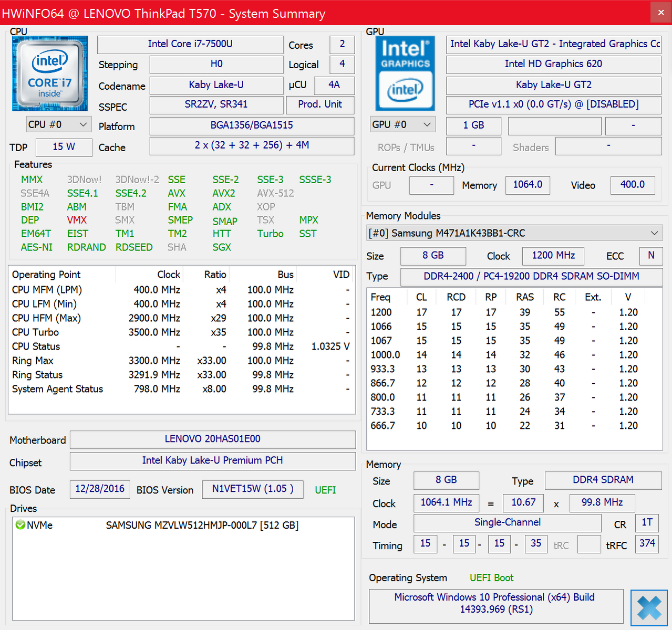Expand the Samsung memory module dropdown
The image size is (672, 630).
click(x=654, y=233)
